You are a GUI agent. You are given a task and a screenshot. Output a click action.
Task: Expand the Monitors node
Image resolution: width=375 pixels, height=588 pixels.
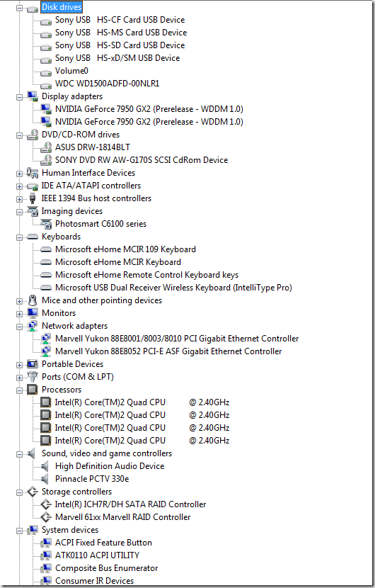coord(20,315)
